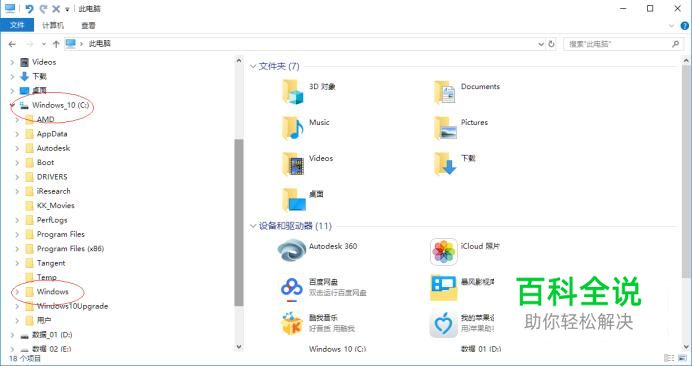The height and width of the screenshot is (366, 692).
Task: Open the 文件 menu tab
Action: (17, 25)
